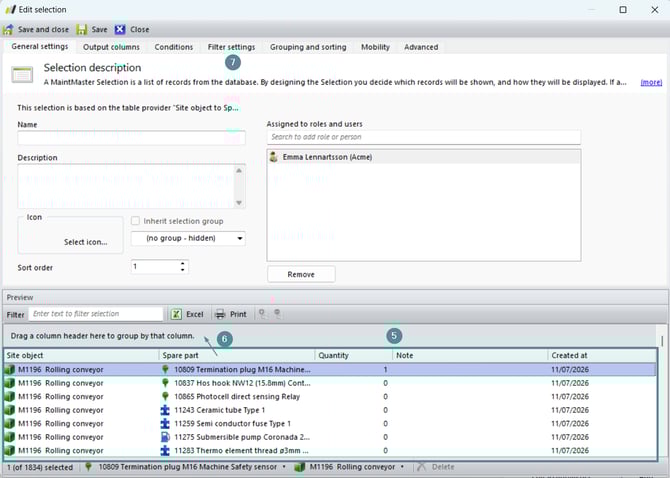Click the green pin icon on the 10837 row
The width and height of the screenshot is (670, 478).
tap(165, 383)
